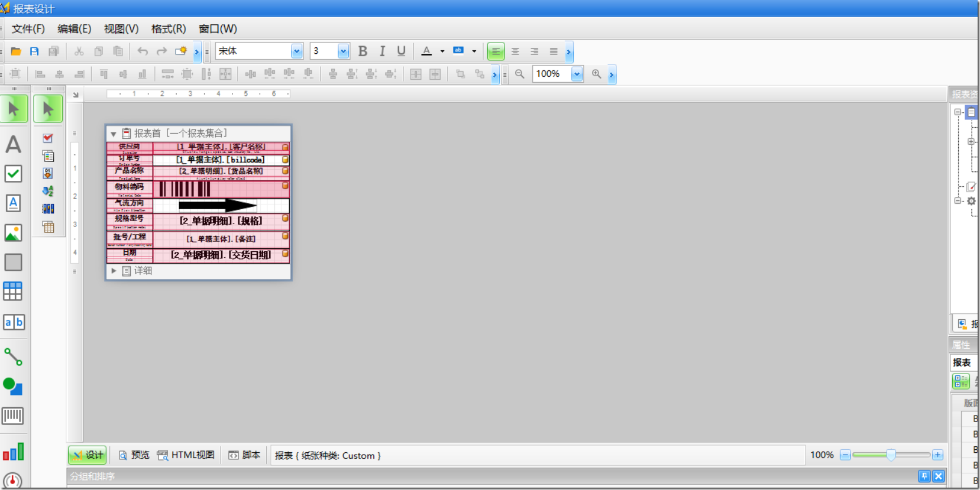The width and height of the screenshot is (980, 490).
Task: Select the Shape component tool
Action: coord(13,387)
